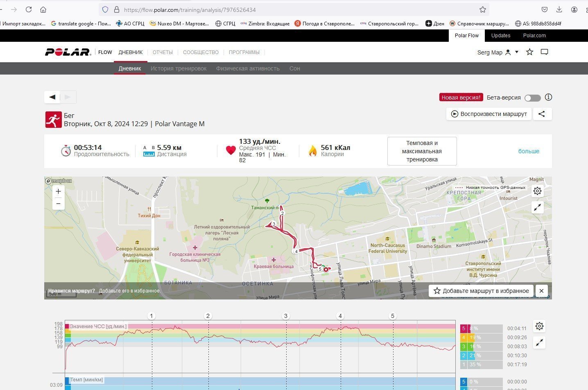Open the Nuxeo DM bookmark
The height and width of the screenshot is (390, 588).
click(179, 24)
